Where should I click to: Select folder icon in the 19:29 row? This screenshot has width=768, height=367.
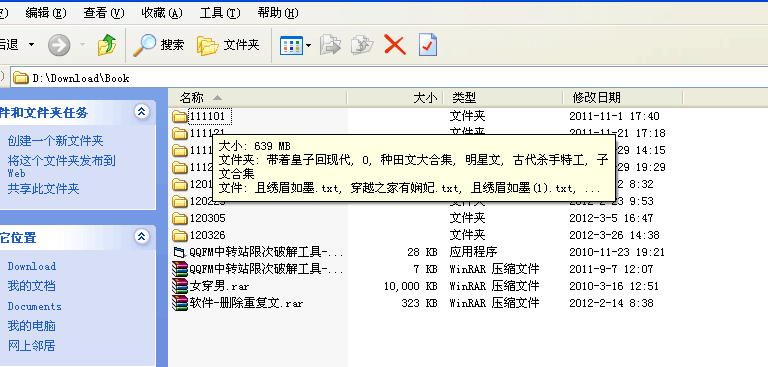(x=180, y=167)
